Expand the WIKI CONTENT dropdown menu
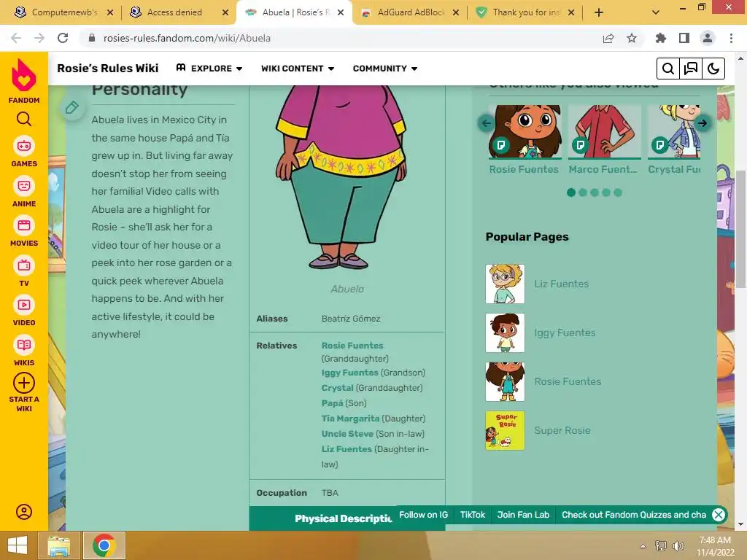 pos(298,69)
